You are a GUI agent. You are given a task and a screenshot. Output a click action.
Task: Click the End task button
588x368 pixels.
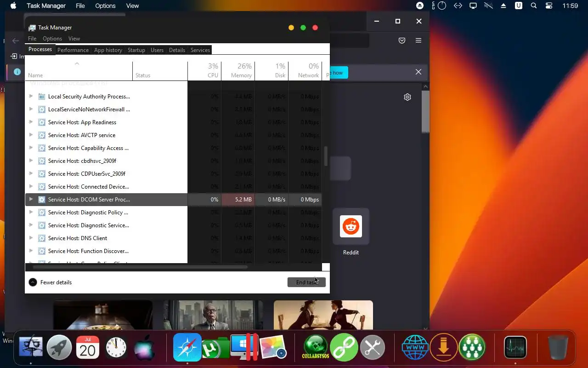[306, 282]
